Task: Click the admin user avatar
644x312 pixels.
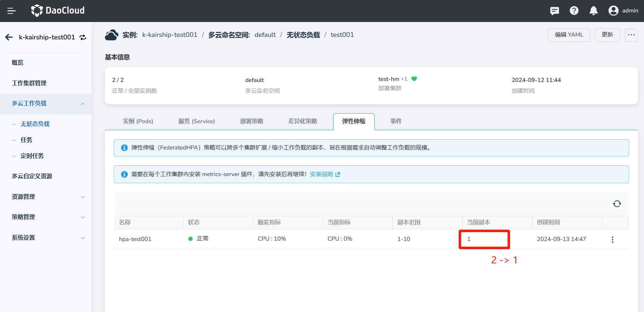Action: click(x=613, y=11)
